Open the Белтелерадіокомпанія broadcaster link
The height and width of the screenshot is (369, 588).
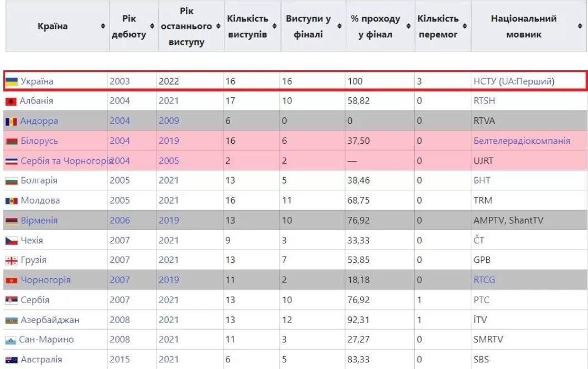tap(522, 141)
